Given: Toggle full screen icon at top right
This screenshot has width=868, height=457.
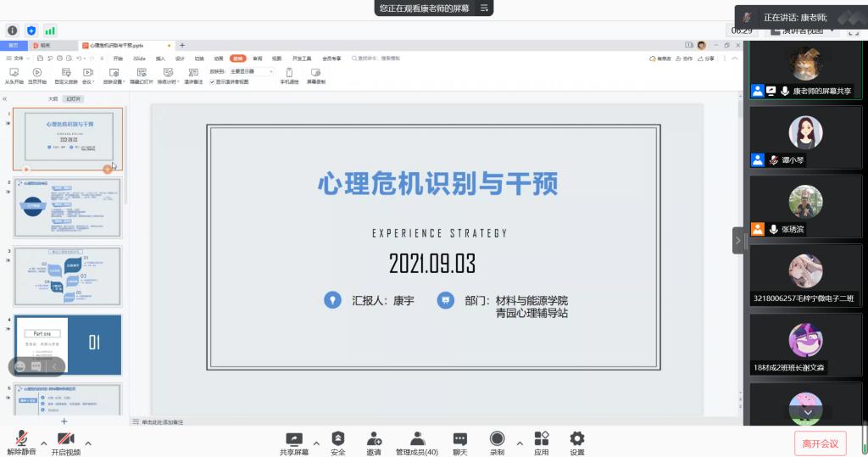Looking at the screenshot, I should [853, 31].
